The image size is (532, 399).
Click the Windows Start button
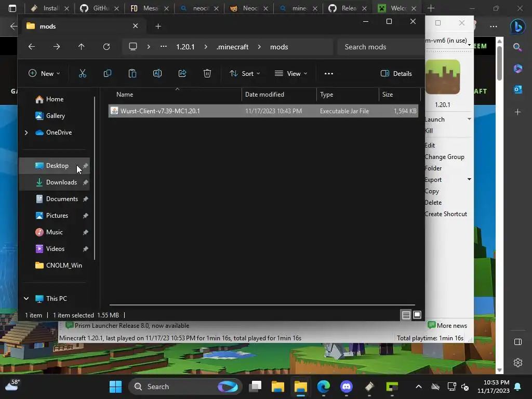(116, 387)
